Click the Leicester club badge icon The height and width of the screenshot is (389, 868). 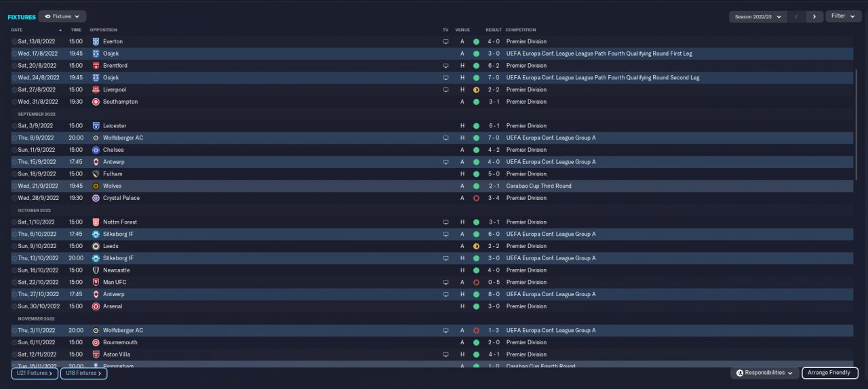click(96, 126)
